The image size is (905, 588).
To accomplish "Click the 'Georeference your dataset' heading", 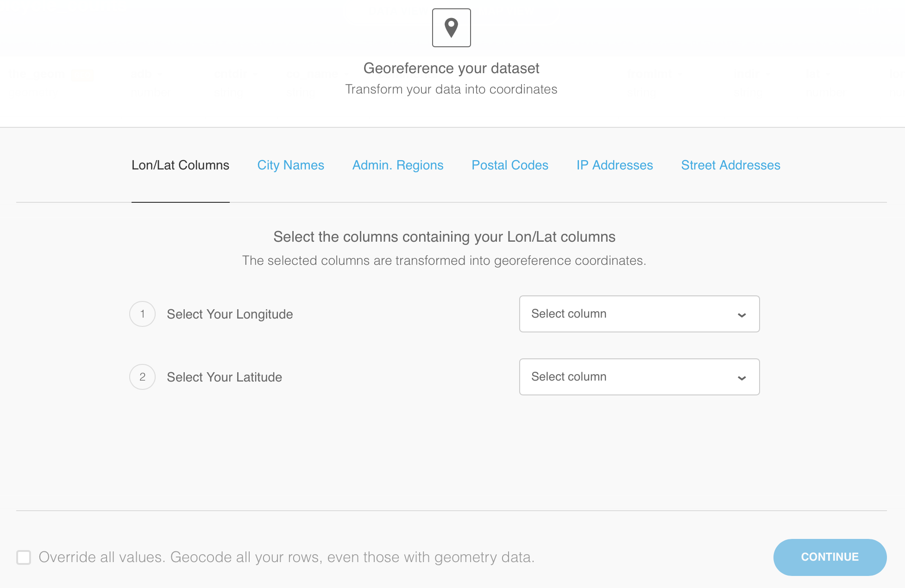I will (451, 69).
